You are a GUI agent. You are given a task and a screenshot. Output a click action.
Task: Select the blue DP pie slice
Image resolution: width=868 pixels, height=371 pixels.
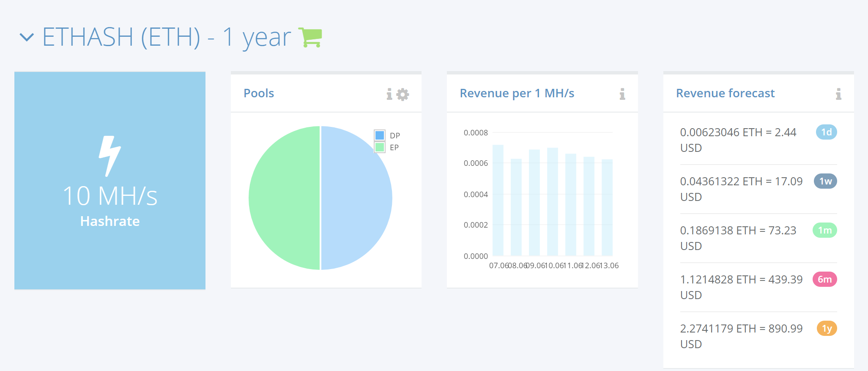(356, 198)
